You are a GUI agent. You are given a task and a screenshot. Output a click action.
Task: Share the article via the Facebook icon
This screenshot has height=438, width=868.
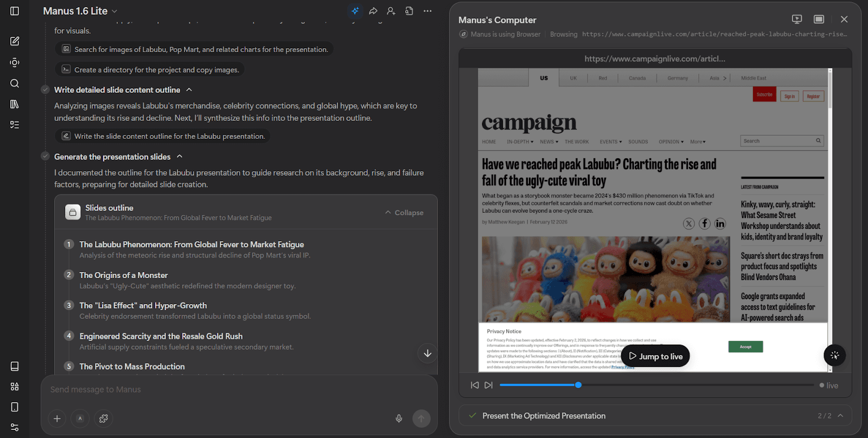tap(705, 223)
